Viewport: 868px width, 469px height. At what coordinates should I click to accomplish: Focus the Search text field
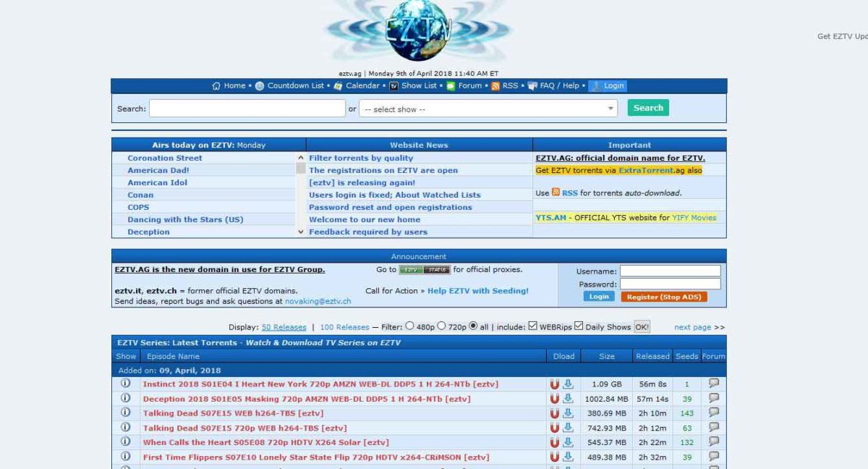[247, 109]
